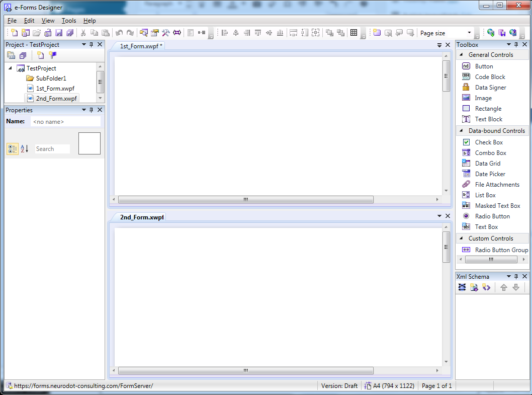Image resolution: width=532 pixels, height=395 pixels.
Task: Click the Xml Schema move up arrow
Action: (504, 287)
